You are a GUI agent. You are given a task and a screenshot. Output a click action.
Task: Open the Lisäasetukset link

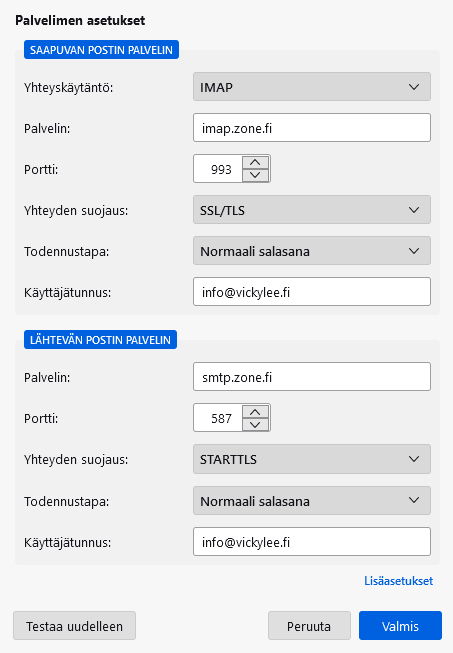coord(398,581)
